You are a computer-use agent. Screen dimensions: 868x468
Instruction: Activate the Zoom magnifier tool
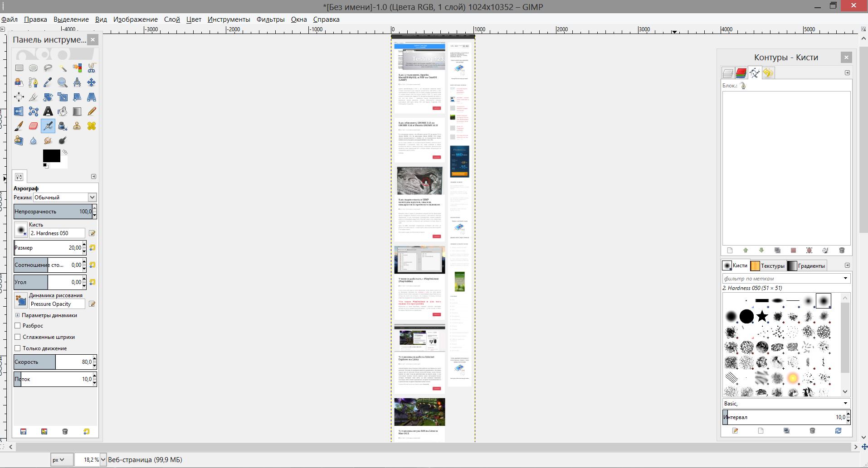point(63,82)
